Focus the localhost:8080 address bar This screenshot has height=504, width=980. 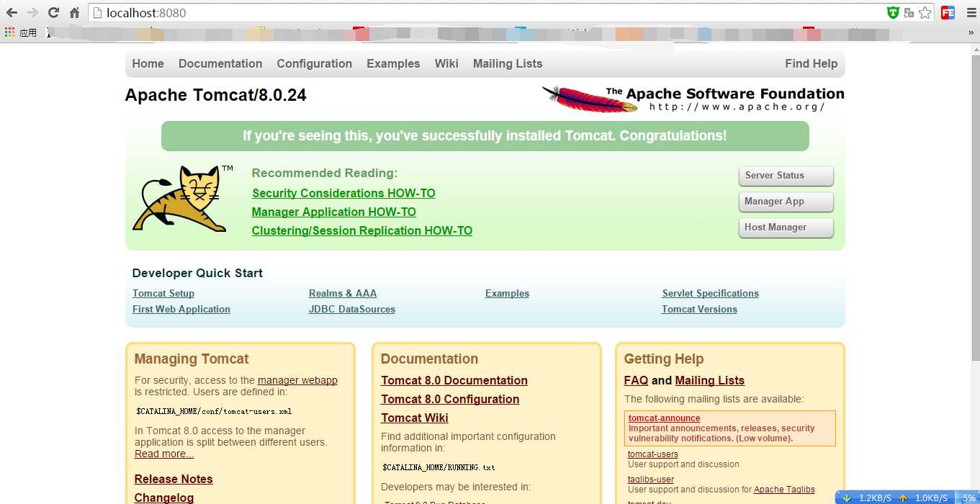pos(490,12)
